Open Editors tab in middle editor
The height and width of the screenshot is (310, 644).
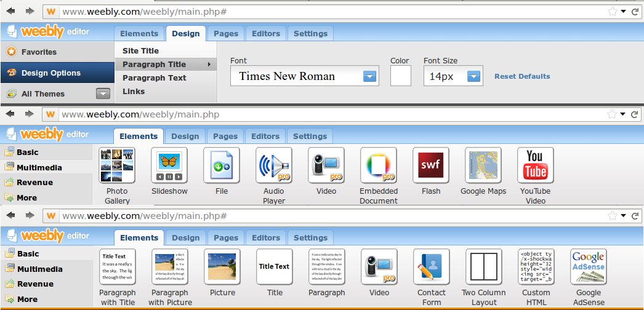pos(265,137)
